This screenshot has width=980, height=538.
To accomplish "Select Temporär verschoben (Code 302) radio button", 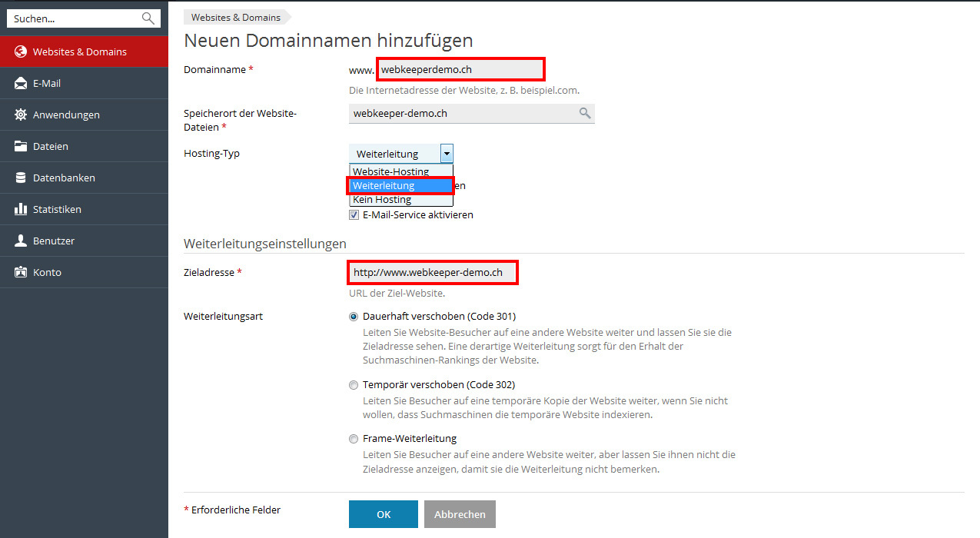I will tap(354, 385).
